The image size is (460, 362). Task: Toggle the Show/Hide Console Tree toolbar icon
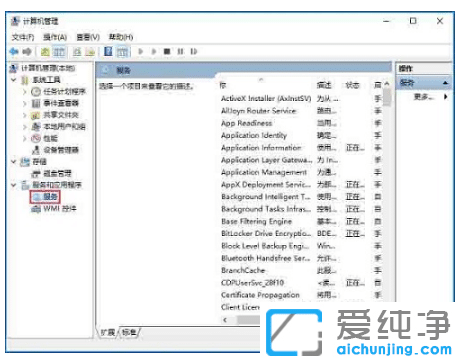(59, 52)
